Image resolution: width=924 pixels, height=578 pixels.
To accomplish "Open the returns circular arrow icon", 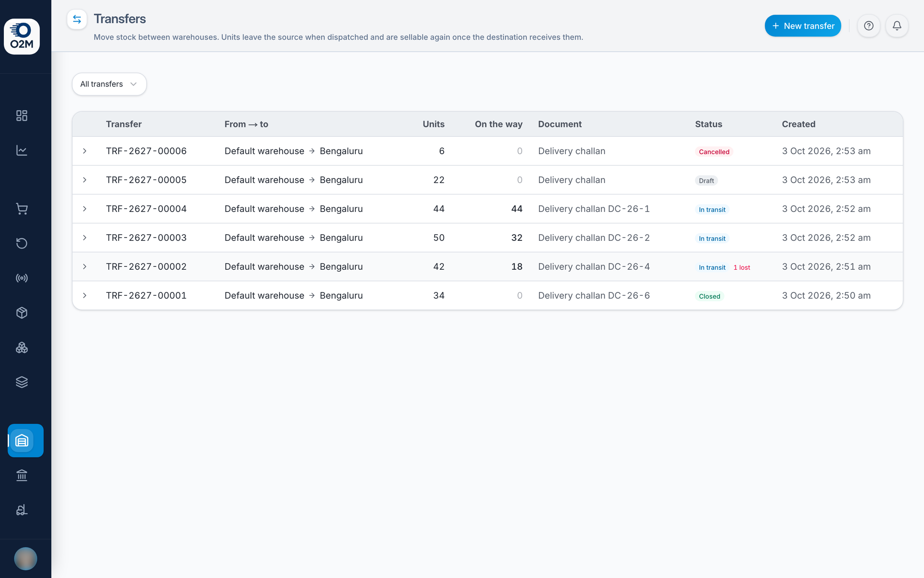I will tap(22, 243).
